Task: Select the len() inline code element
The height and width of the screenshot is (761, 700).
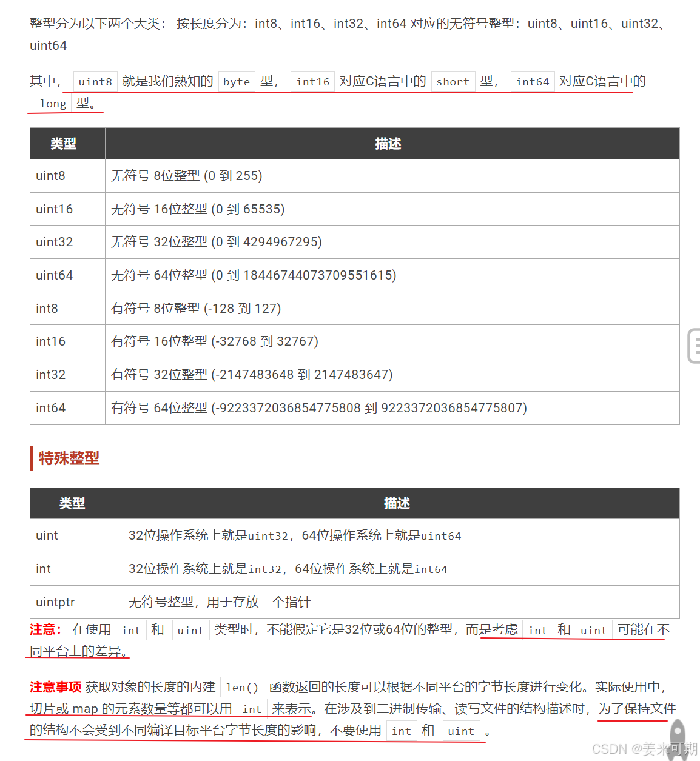Action: tap(241, 687)
